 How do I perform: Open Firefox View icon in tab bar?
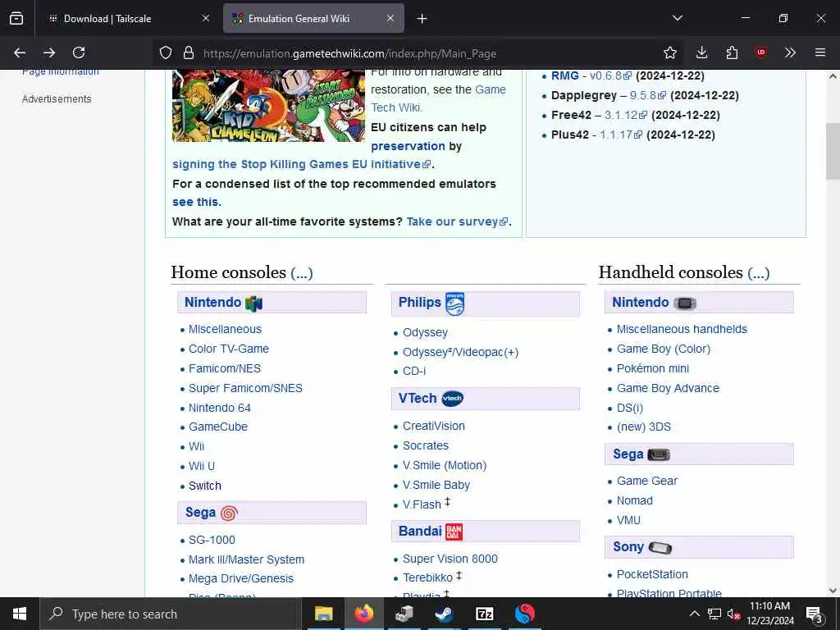[16, 18]
